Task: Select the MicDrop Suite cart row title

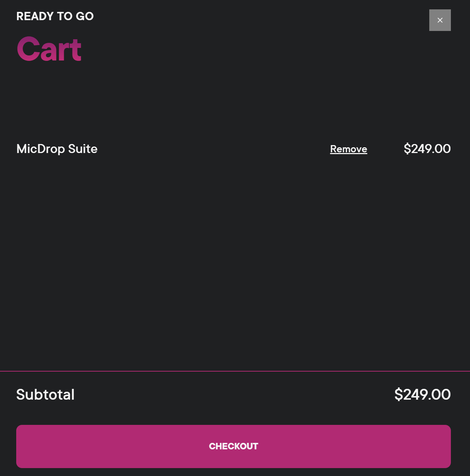Action: [x=57, y=149]
